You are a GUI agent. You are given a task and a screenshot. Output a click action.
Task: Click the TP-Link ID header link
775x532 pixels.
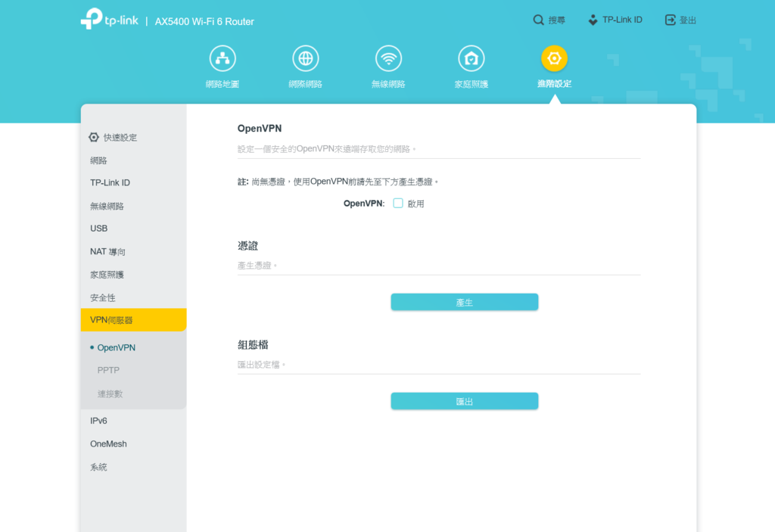622,20
